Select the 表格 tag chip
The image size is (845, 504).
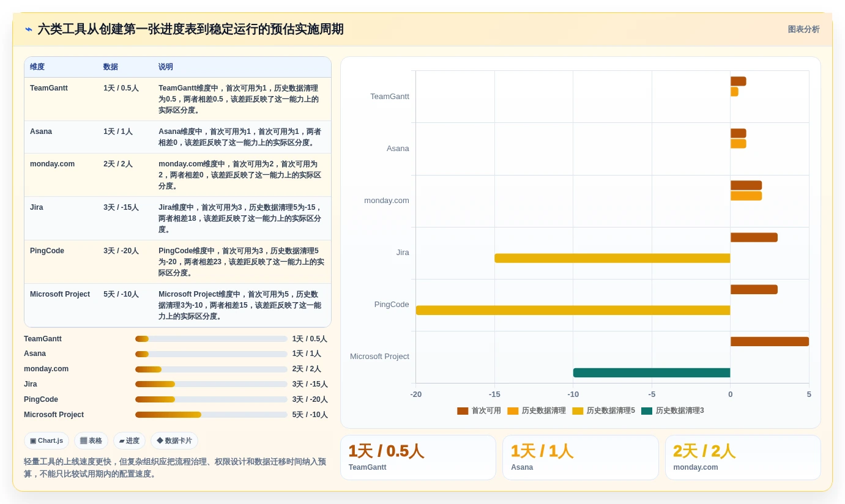click(91, 440)
